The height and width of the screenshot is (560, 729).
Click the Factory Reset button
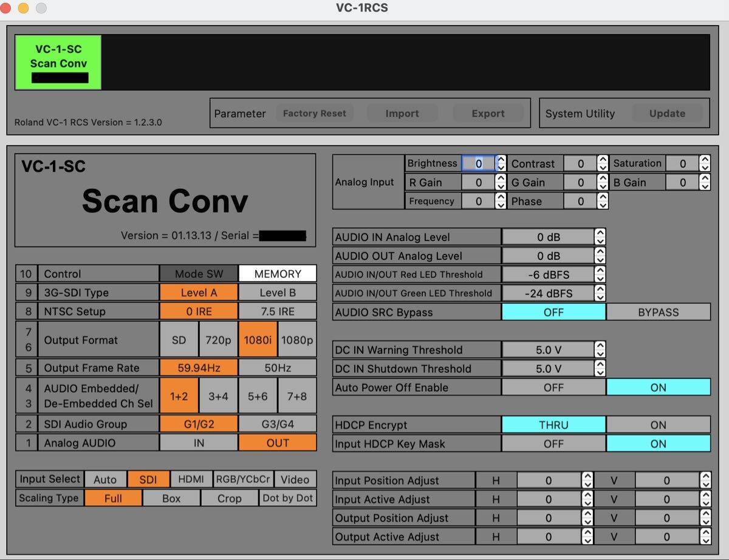[315, 114]
